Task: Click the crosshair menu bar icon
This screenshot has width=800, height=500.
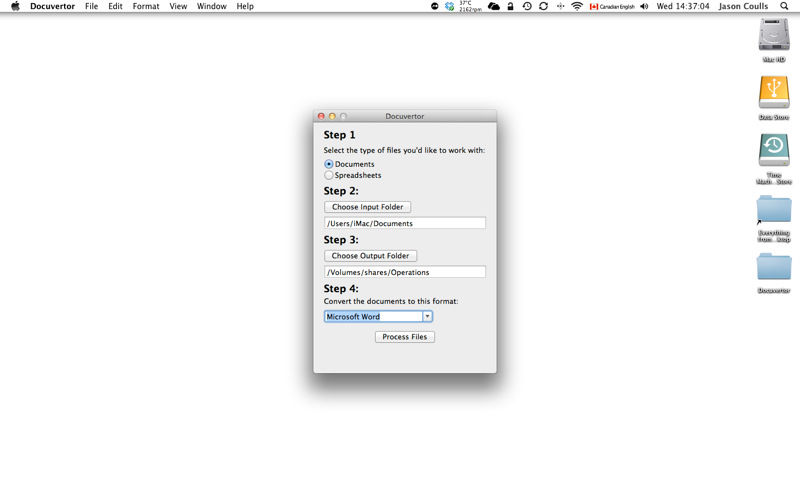Action: click(560, 6)
